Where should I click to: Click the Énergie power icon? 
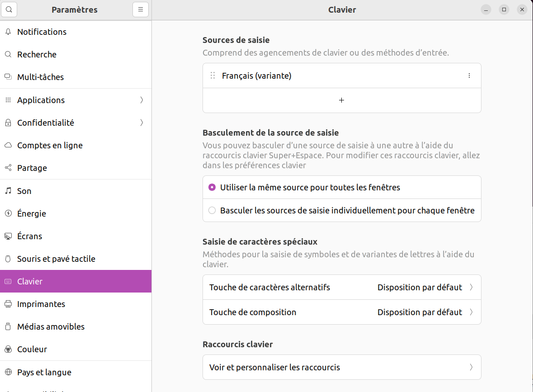tap(8, 213)
